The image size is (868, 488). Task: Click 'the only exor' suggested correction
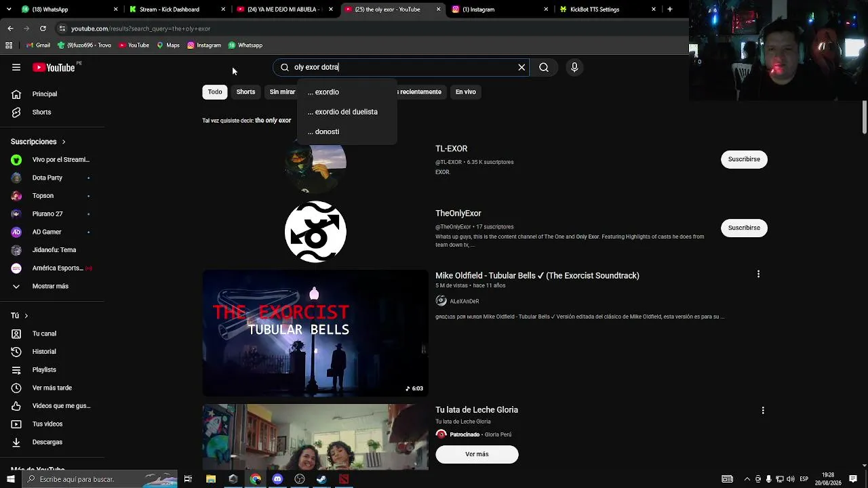[x=273, y=121]
